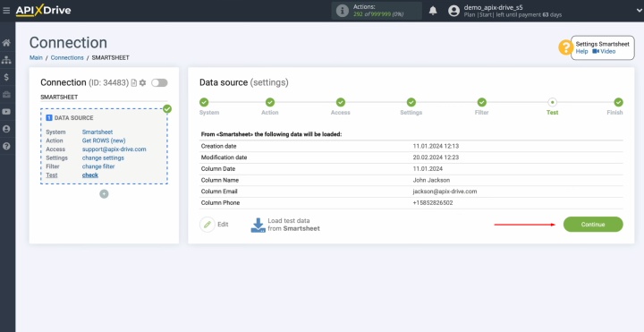
Task: Toggle the connection on/off switch
Action: [159, 83]
